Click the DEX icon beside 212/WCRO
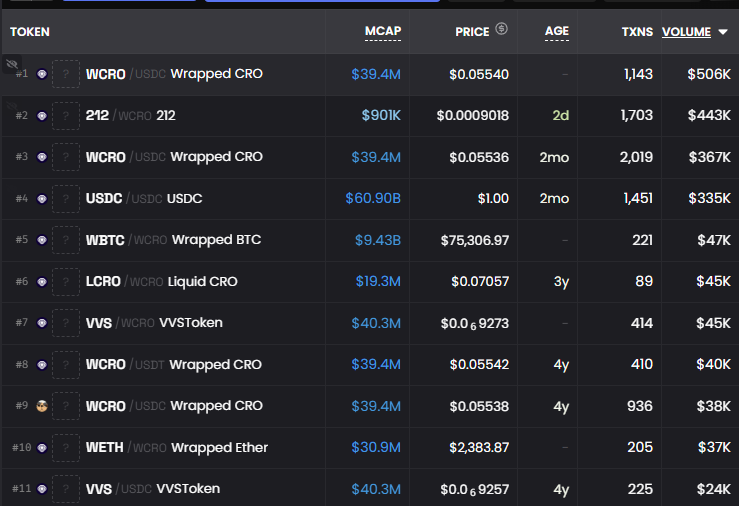The image size is (739, 506). coord(42,115)
